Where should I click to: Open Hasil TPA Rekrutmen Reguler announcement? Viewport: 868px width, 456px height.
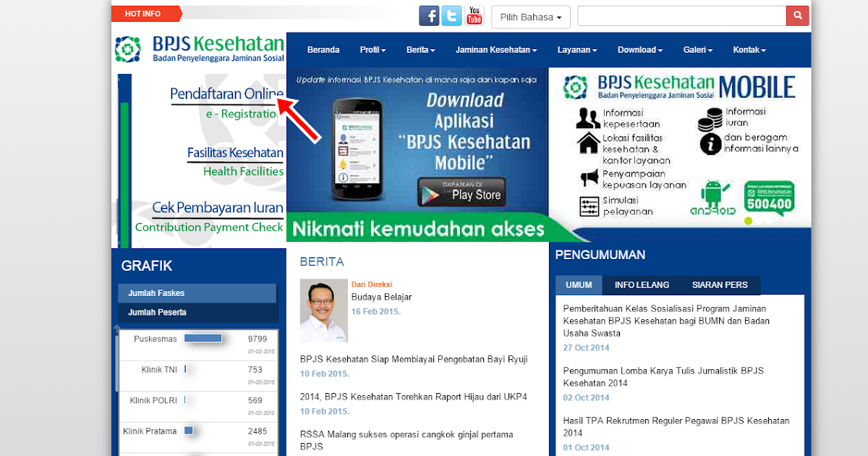676,426
